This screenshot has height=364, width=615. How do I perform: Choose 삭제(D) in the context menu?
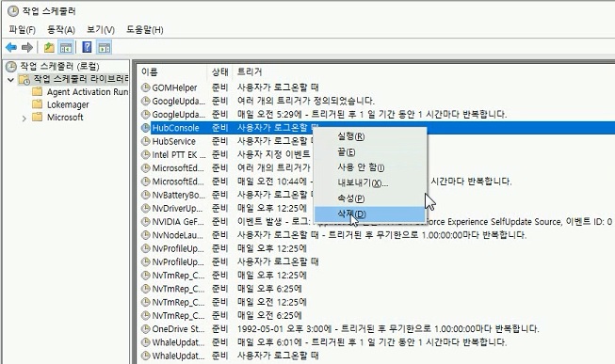pyautogui.click(x=370, y=214)
